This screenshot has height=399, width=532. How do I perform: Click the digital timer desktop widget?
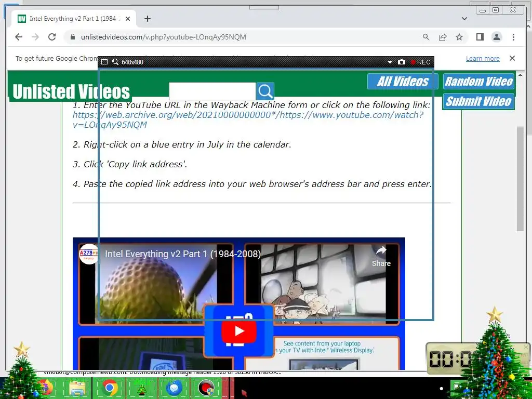449,358
